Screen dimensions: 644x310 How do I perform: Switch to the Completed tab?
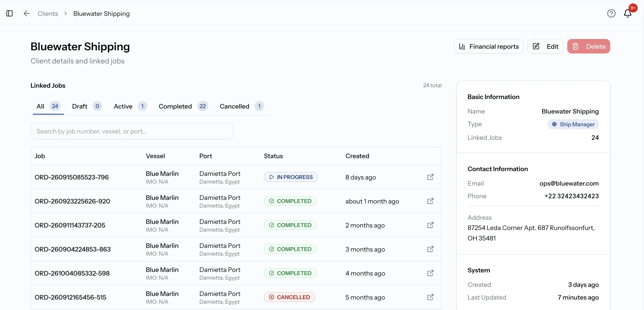click(183, 106)
